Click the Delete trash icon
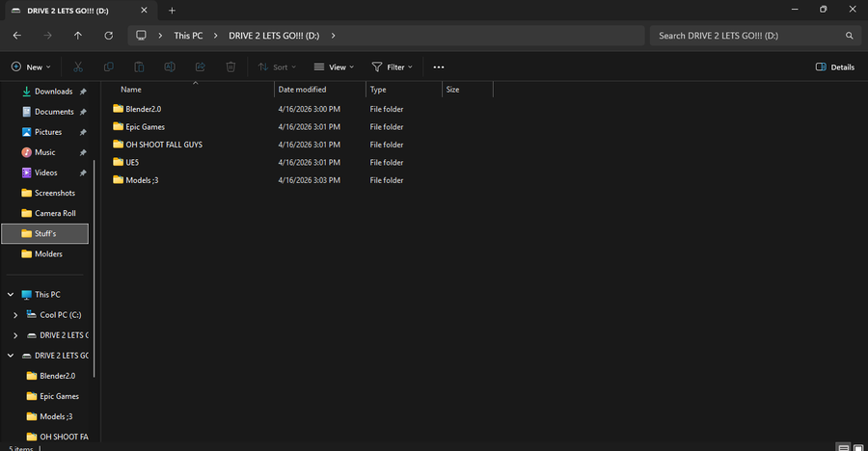868x451 pixels. [231, 67]
